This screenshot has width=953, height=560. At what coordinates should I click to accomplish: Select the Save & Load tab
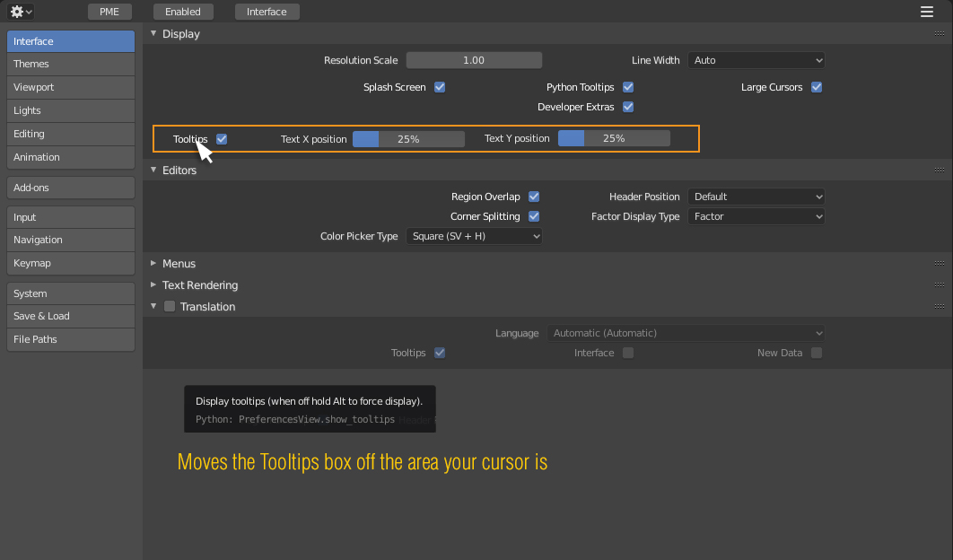(71, 316)
